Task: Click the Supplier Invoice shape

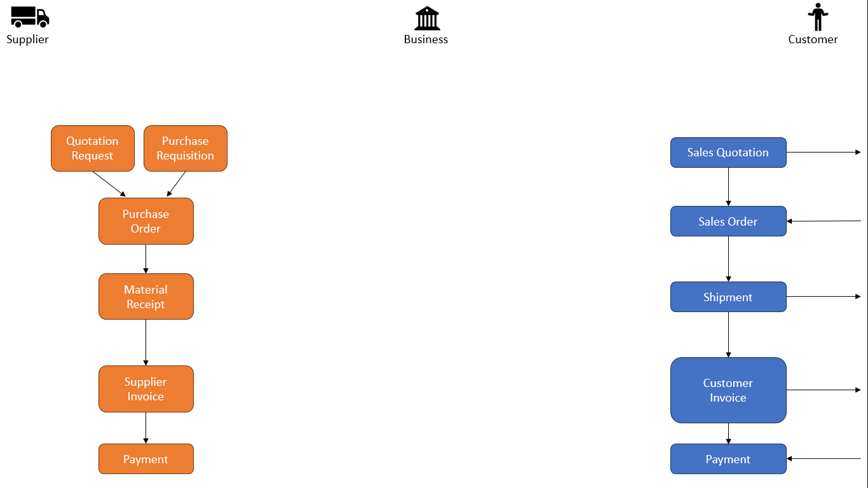Action: pos(146,389)
